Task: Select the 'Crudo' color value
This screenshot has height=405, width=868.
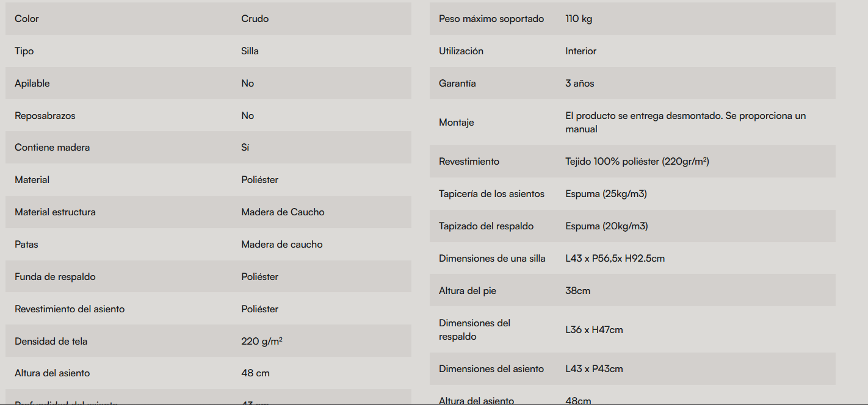Action: pyautogui.click(x=255, y=19)
